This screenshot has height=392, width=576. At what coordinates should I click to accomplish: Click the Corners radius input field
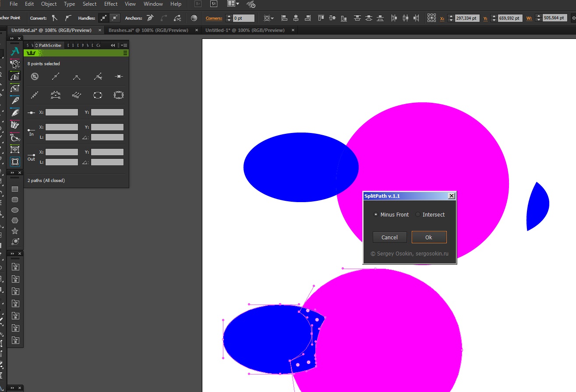[244, 18]
